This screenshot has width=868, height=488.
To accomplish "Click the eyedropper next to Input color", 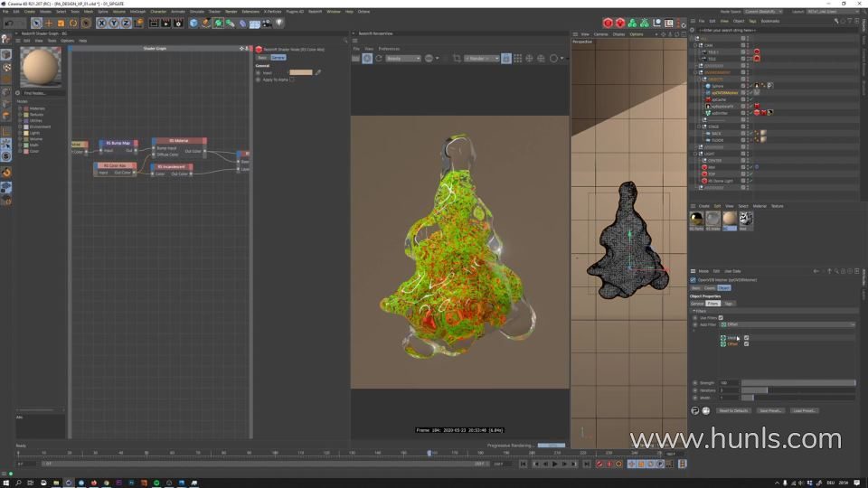I will (x=318, y=72).
